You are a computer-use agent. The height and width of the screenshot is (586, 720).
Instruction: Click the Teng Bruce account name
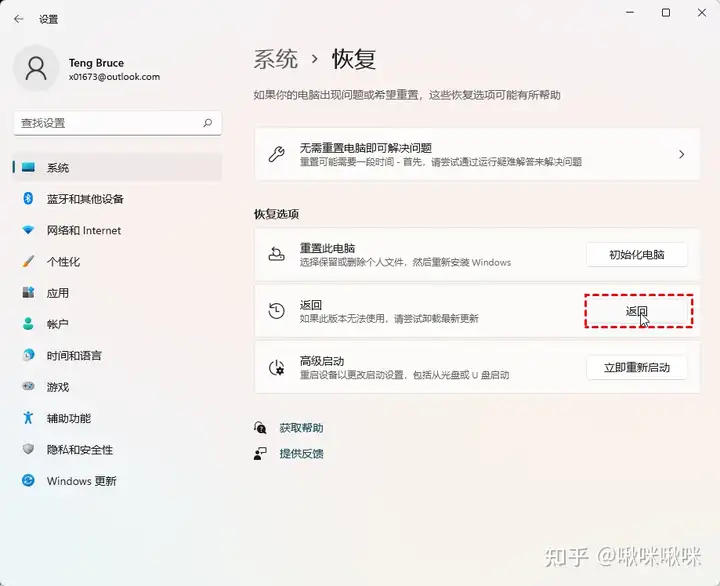pos(96,62)
